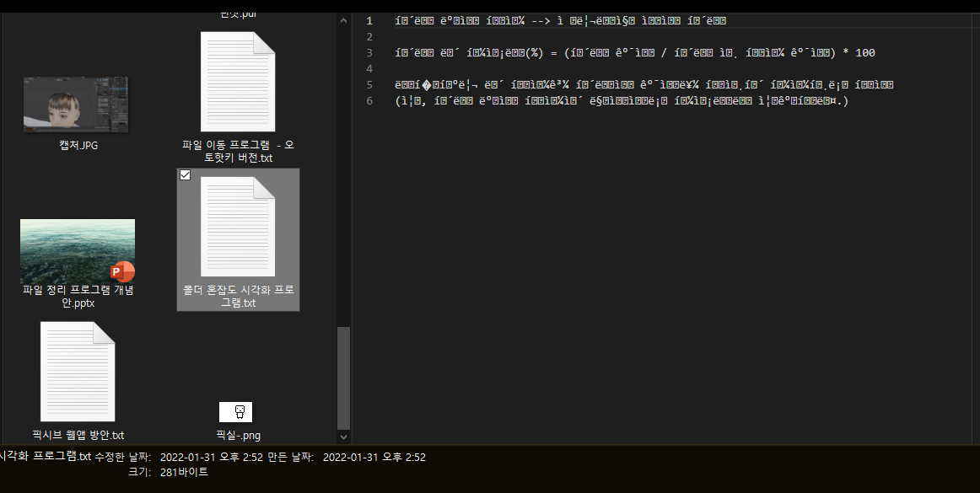Click line number 3 beside the percentage formula
The height and width of the screenshot is (493, 980).
[369, 51]
